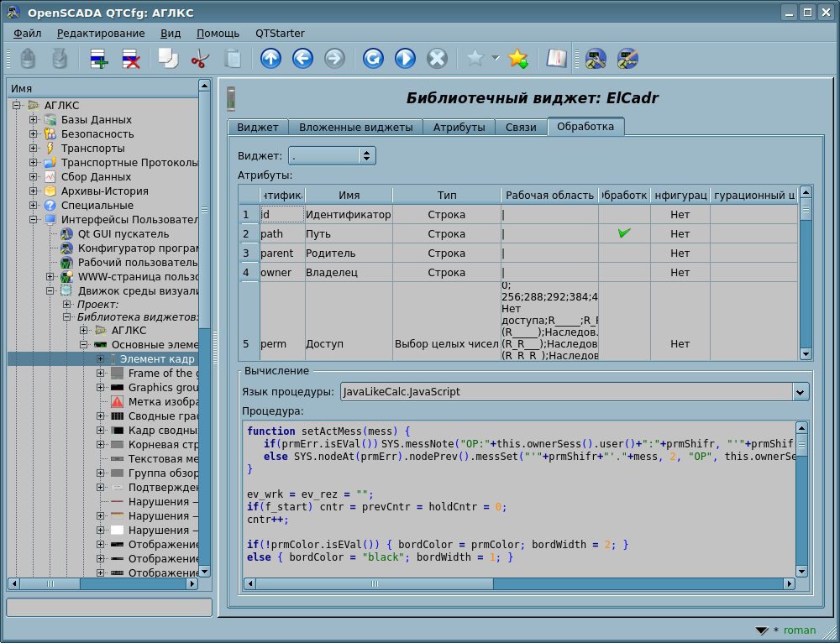Switch to the Атрибуты tab
Viewport: 840px width, 643px height.
[459, 128]
